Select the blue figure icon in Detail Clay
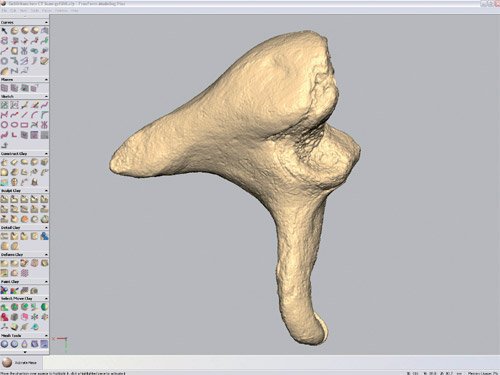The height and width of the screenshot is (375, 500). point(44,236)
